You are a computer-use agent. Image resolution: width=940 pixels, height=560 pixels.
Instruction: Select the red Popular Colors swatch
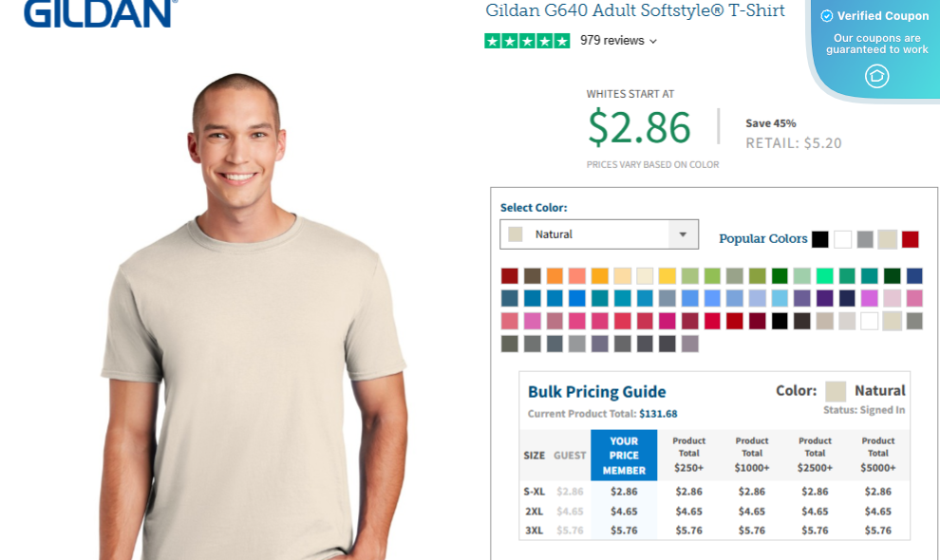(x=910, y=239)
